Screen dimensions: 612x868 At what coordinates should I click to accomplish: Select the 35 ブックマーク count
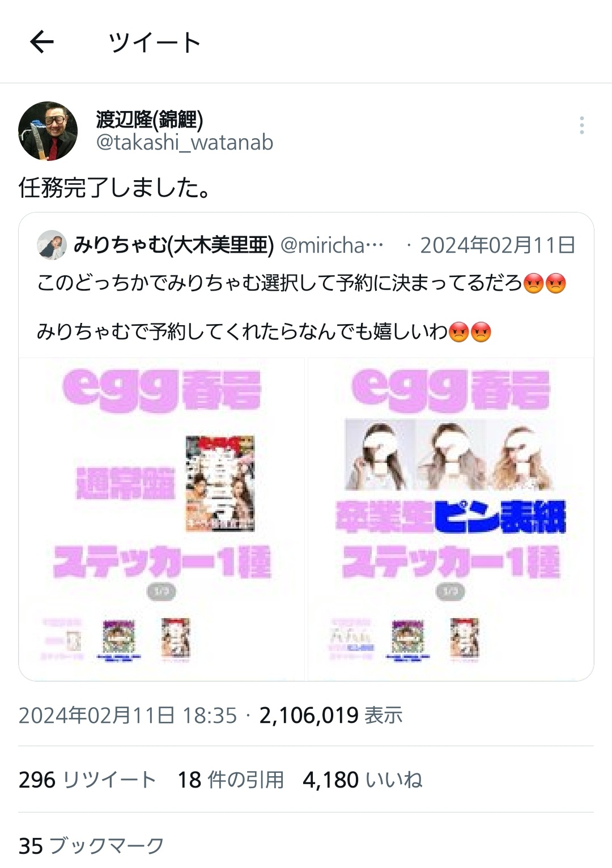pyautogui.click(x=91, y=845)
